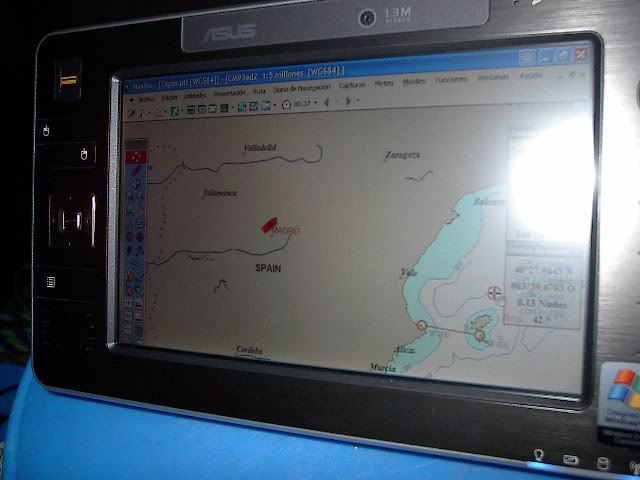The height and width of the screenshot is (480, 640).
Task: Click the circular waypoint on the Ibiza island
Action: tap(478, 336)
